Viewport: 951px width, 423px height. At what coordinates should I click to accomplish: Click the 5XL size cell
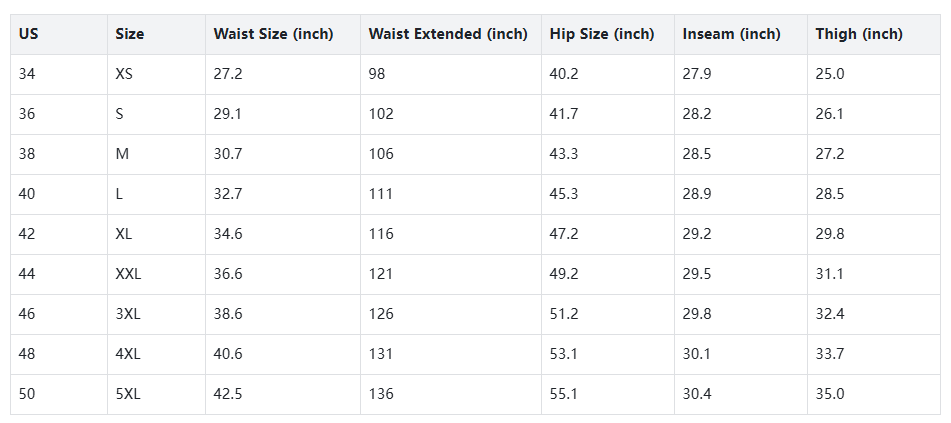128,394
